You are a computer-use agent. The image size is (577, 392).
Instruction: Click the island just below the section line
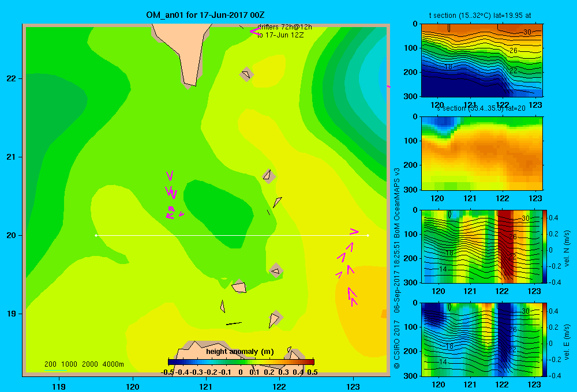click(276, 271)
